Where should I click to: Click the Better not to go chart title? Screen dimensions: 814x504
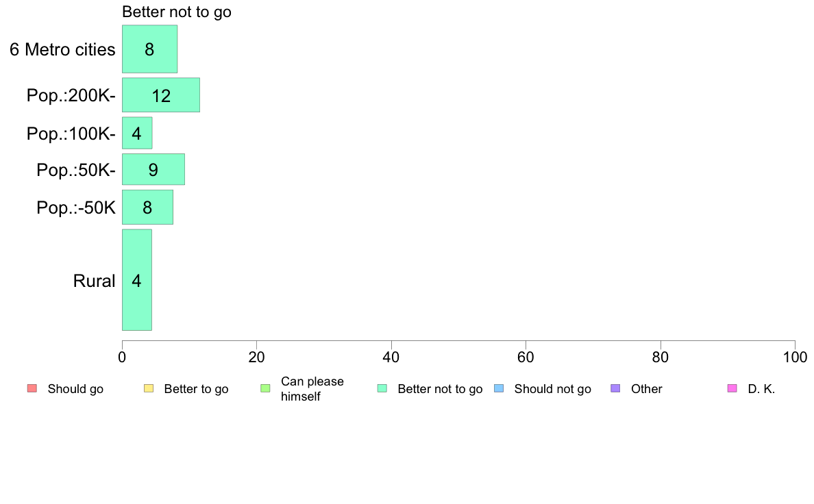[177, 12]
